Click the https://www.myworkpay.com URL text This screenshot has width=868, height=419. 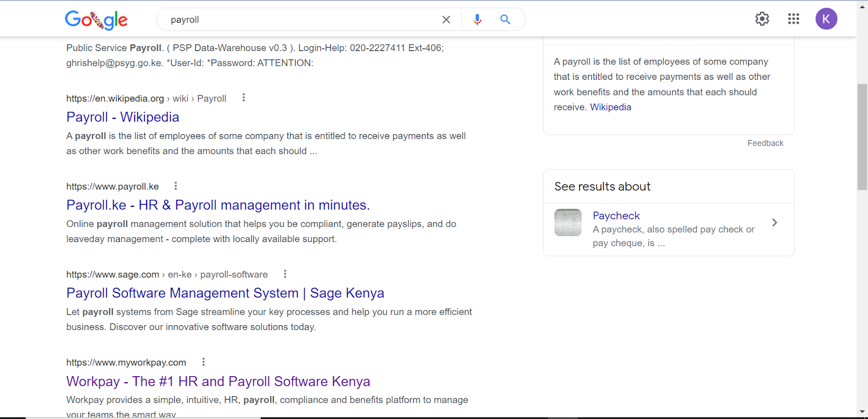click(x=126, y=363)
